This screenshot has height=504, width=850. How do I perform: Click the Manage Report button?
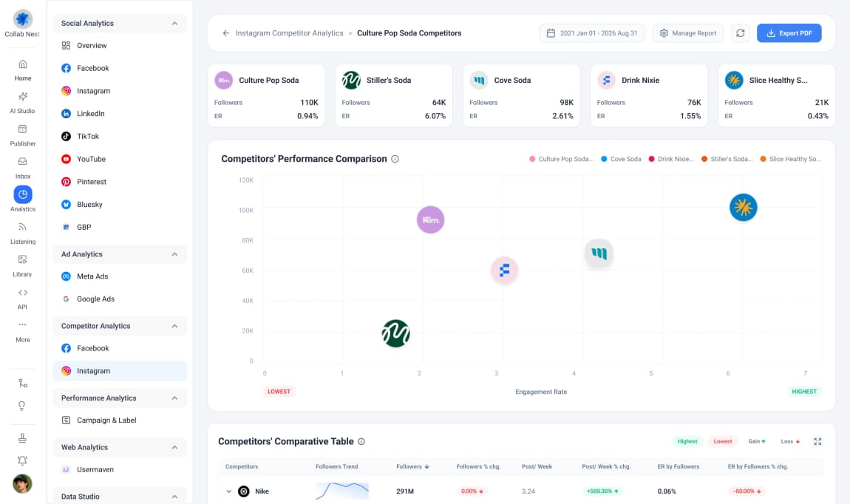(688, 33)
